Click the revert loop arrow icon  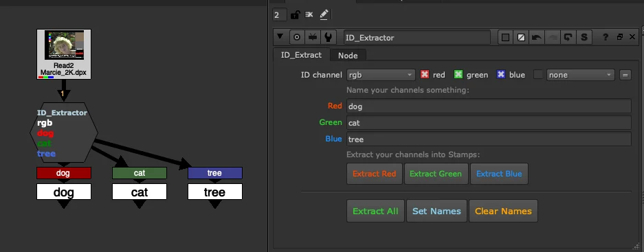[568, 37]
